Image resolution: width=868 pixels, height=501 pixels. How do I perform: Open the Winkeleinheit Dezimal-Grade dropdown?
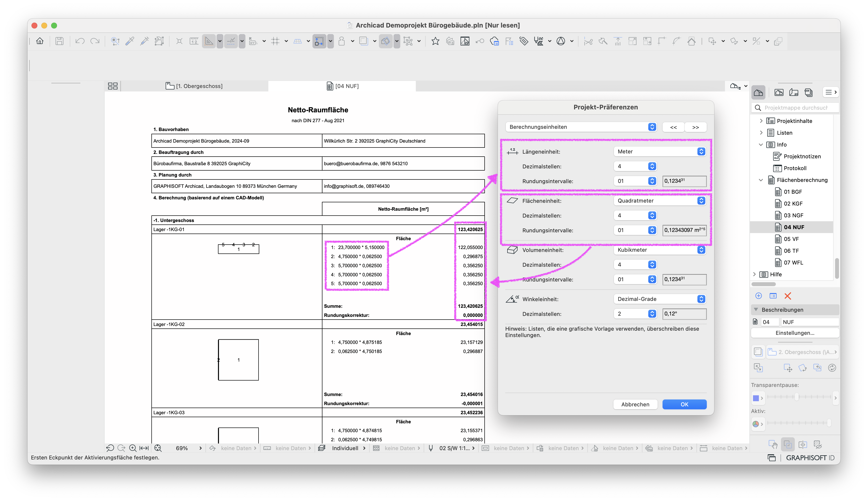click(x=660, y=299)
